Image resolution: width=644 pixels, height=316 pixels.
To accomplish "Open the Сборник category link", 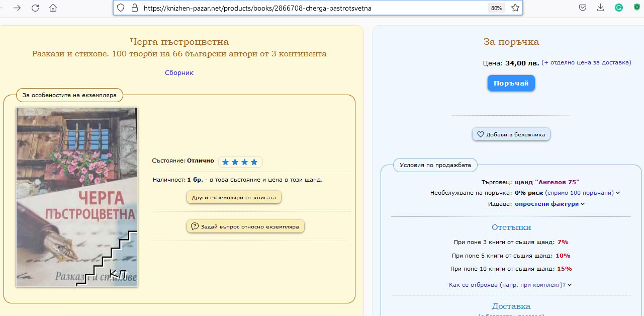I will tap(179, 72).
